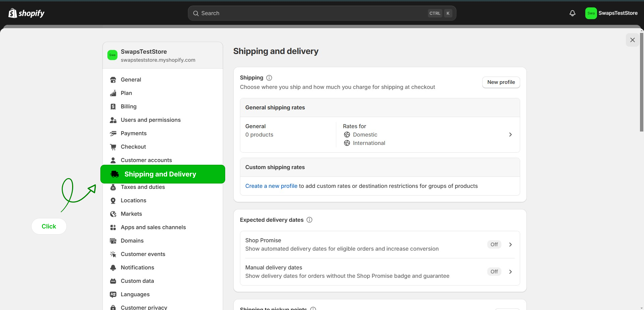Click the Customer events cursor icon

pyautogui.click(x=113, y=254)
